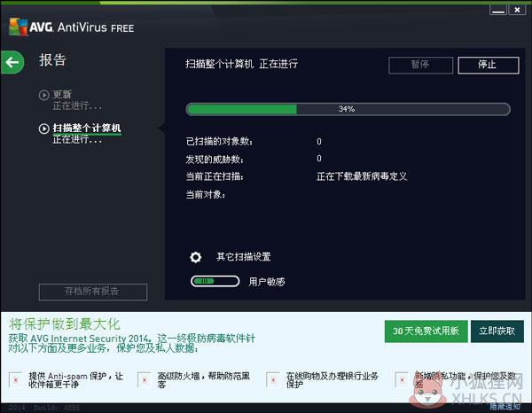Click the 正在下载最新病毒定义 status text
The height and width of the screenshot is (413, 532).
click(x=362, y=176)
